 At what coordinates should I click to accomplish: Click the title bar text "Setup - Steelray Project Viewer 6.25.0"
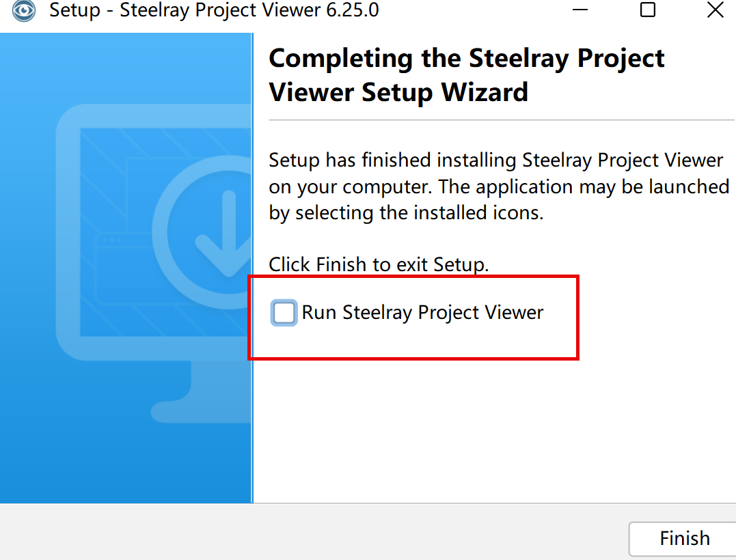point(214,10)
